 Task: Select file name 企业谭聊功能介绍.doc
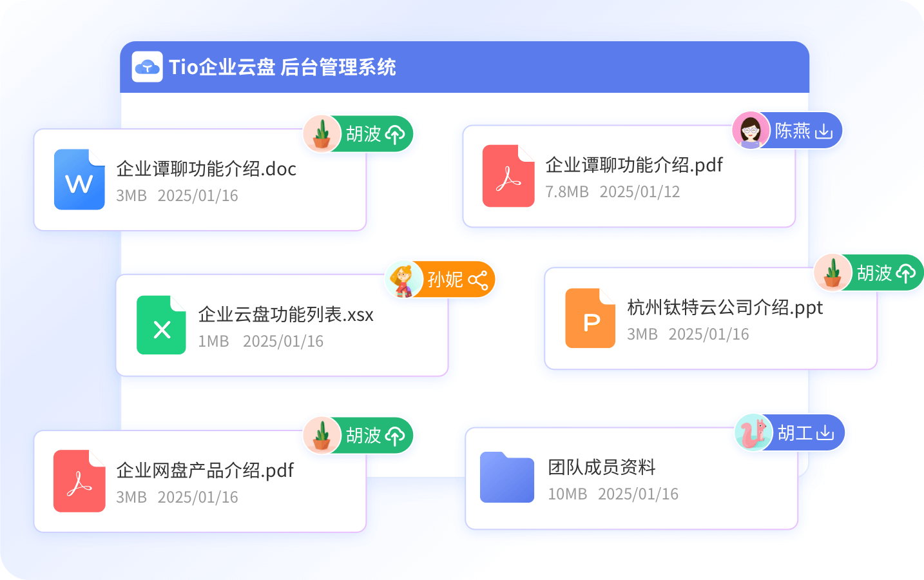[206, 169]
